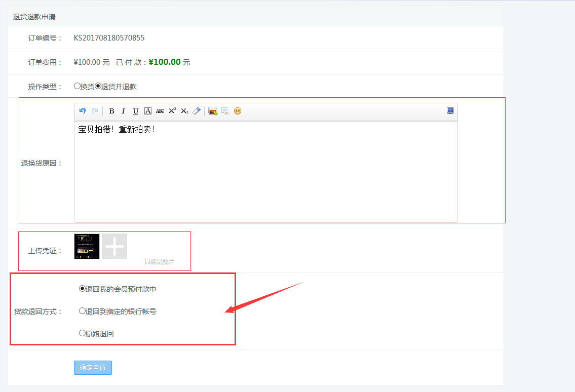575x392 pixels.
Task: Undo the last edit in the editor
Action: tap(83, 111)
